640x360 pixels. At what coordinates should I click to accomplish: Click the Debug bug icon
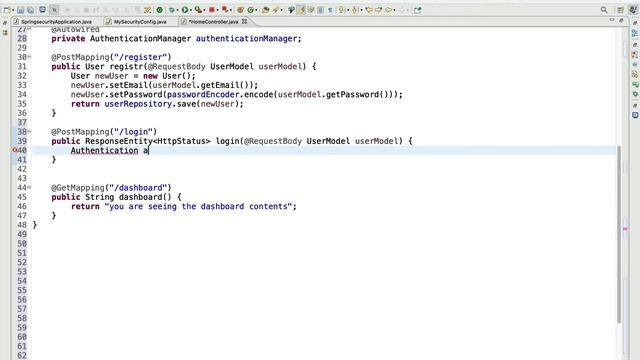click(172, 10)
